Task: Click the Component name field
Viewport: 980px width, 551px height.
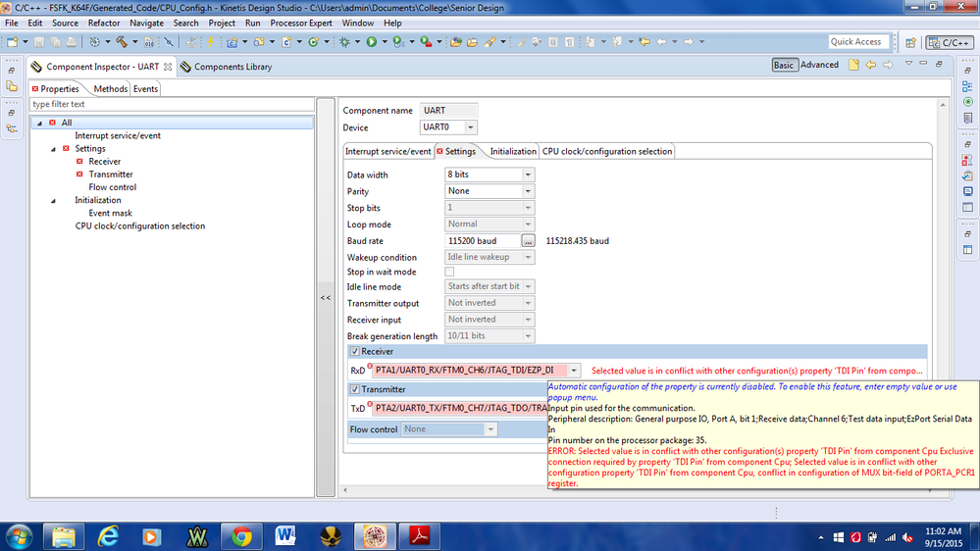Action: coord(448,111)
